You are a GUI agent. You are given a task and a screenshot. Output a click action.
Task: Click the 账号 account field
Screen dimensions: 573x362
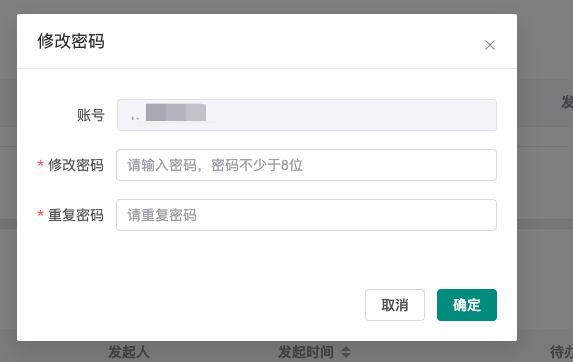click(307, 115)
